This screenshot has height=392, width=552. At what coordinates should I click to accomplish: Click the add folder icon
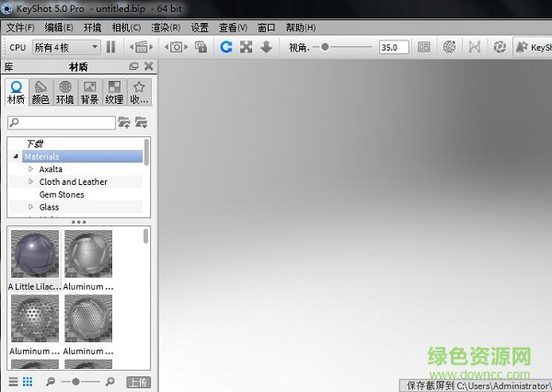point(124,122)
